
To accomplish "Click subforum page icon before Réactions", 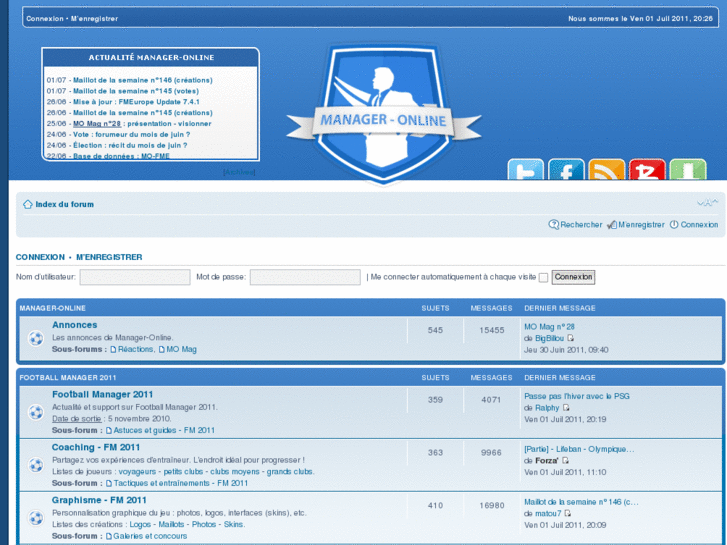I will tap(113, 349).
